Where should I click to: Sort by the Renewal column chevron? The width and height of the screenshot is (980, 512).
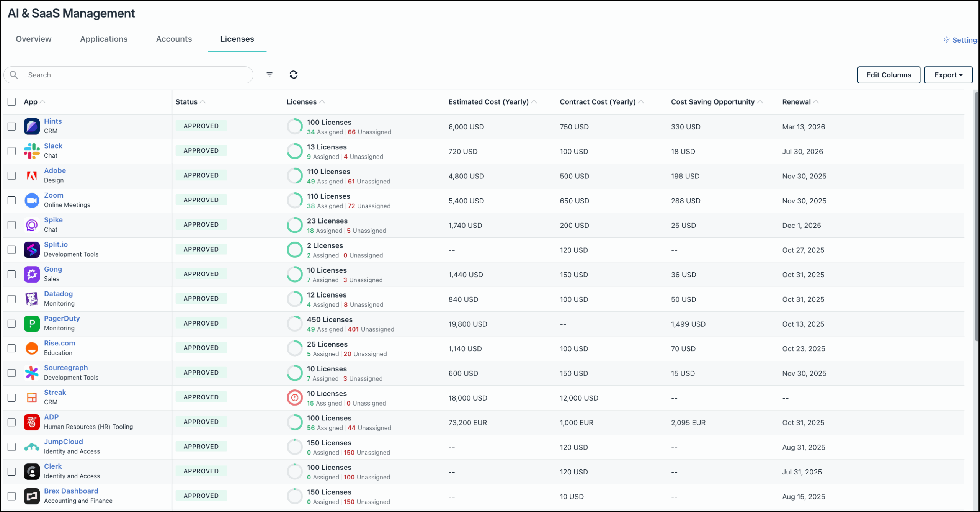point(816,101)
